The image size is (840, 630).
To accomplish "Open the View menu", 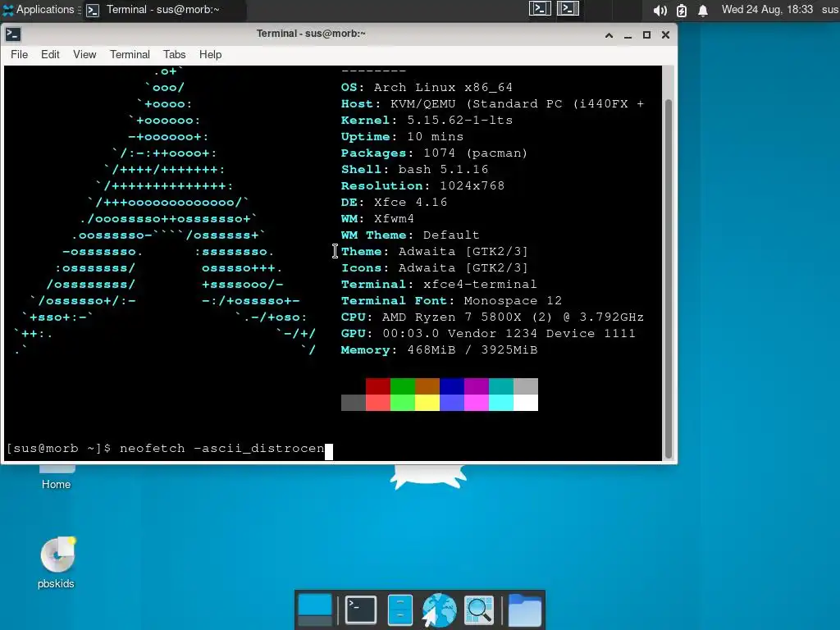I will coord(84,55).
